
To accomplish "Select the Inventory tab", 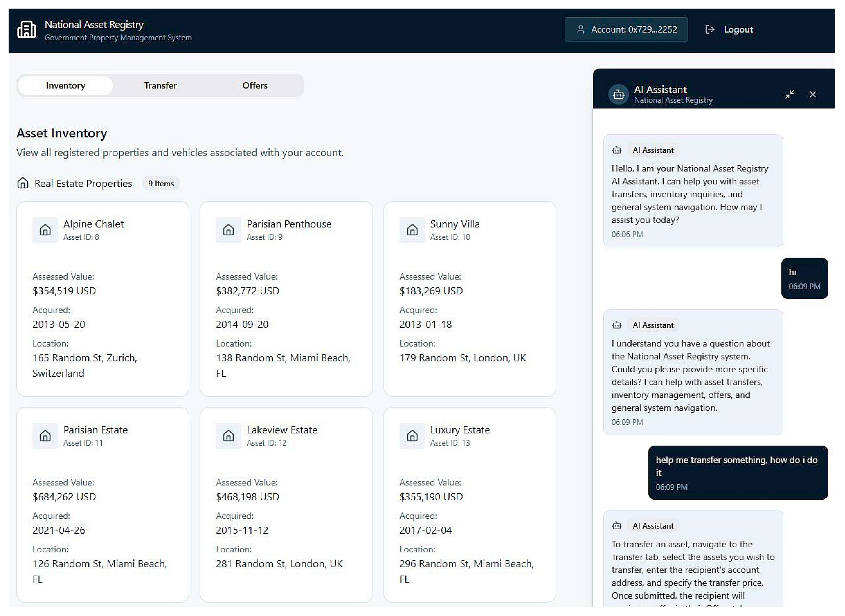I will 66,85.
